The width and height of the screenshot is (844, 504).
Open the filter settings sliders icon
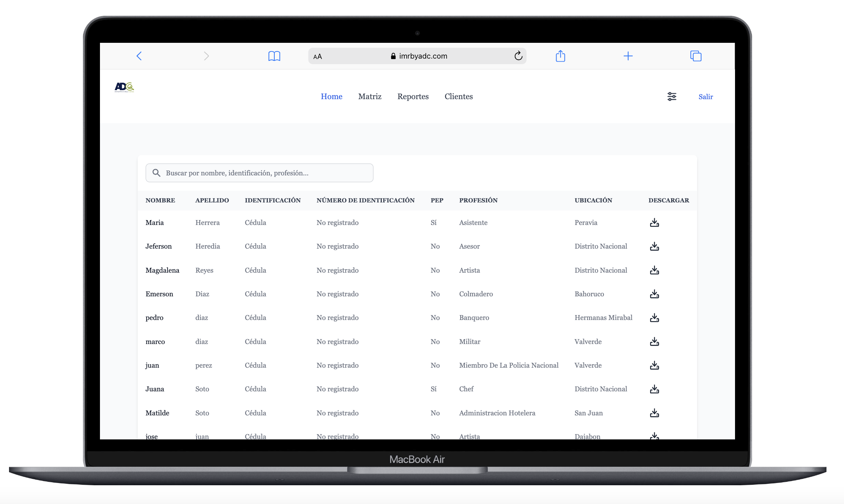(x=672, y=97)
